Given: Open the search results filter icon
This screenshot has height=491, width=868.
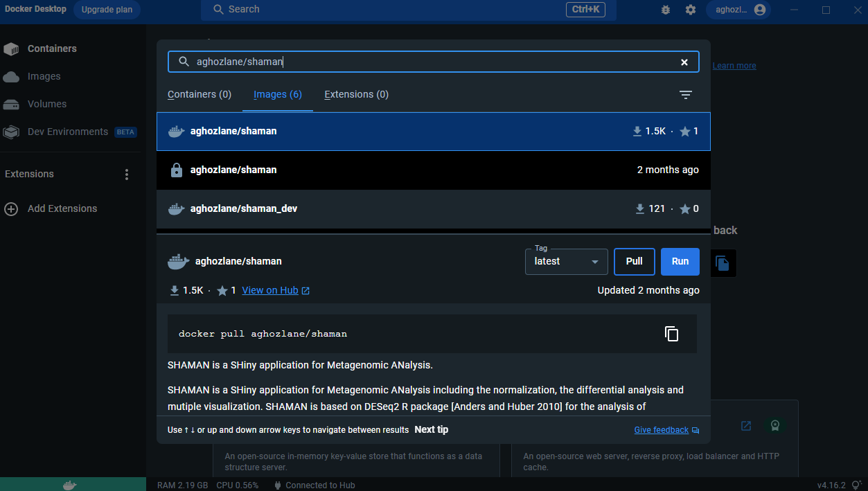Looking at the screenshot, I should pos(685,95).
